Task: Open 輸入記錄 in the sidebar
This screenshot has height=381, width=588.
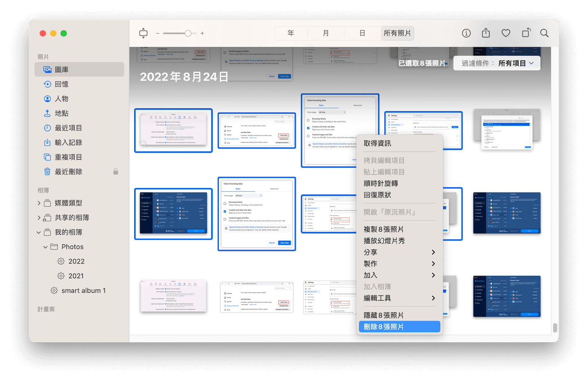Action: [x=79, y=142]
